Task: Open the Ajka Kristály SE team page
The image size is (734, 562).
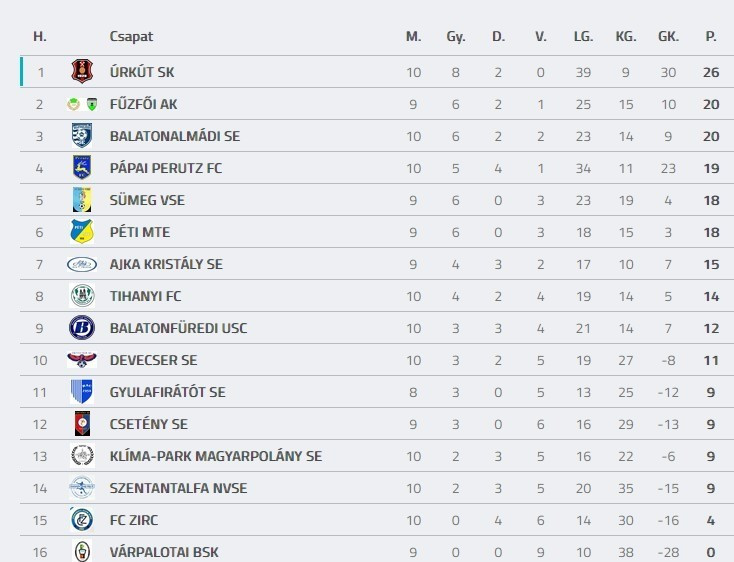Action: (x=166, y=264)
